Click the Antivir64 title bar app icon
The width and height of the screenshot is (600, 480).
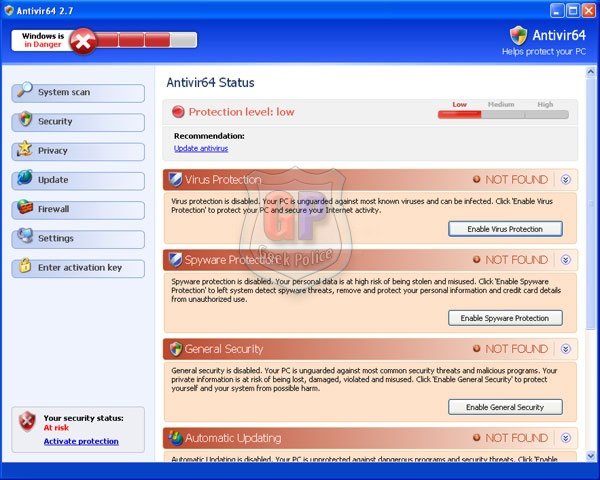pos(9,10)
